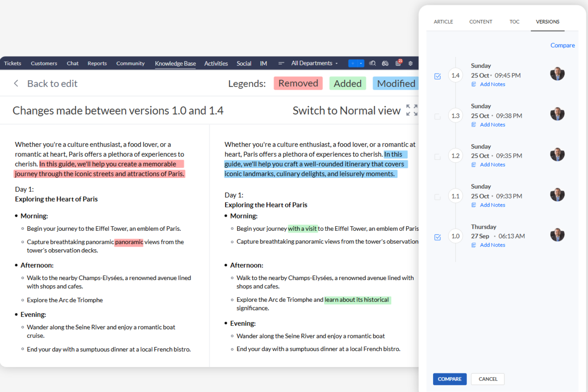Select the version 1.1 checkbox

coord(437,197)
